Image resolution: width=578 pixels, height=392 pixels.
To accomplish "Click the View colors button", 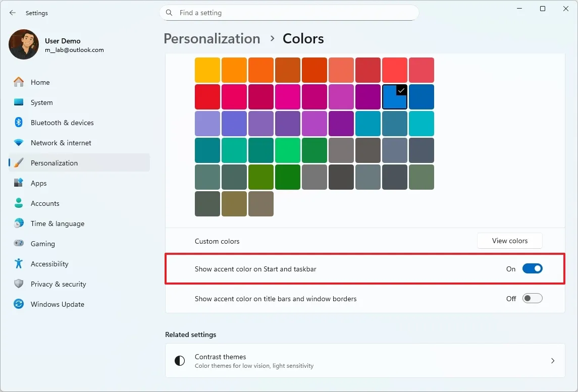I will pyautogui.click(x=509, y=241).
